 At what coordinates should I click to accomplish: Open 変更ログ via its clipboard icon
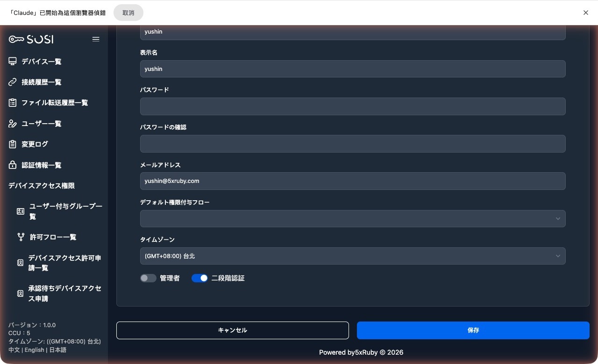tap(12, 144)
